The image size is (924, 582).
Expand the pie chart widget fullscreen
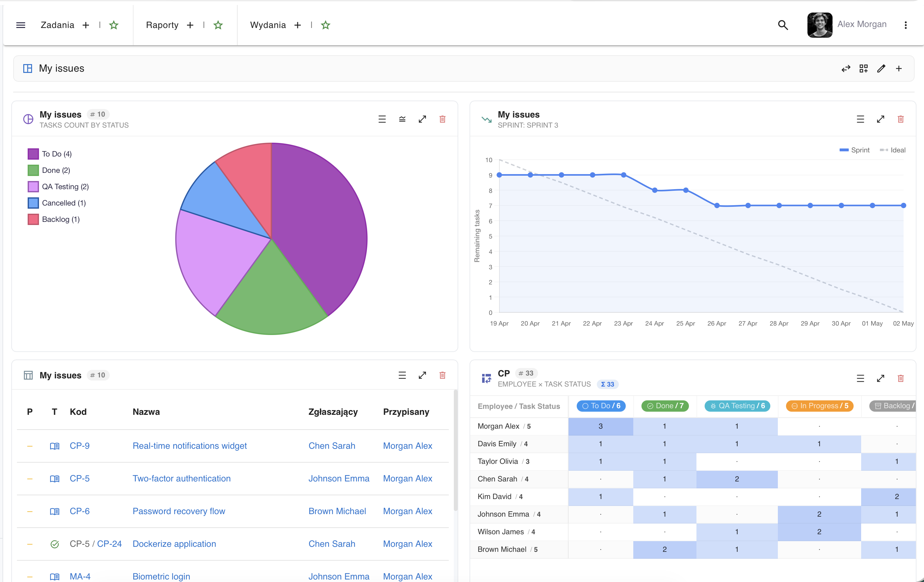pos(422,119)
